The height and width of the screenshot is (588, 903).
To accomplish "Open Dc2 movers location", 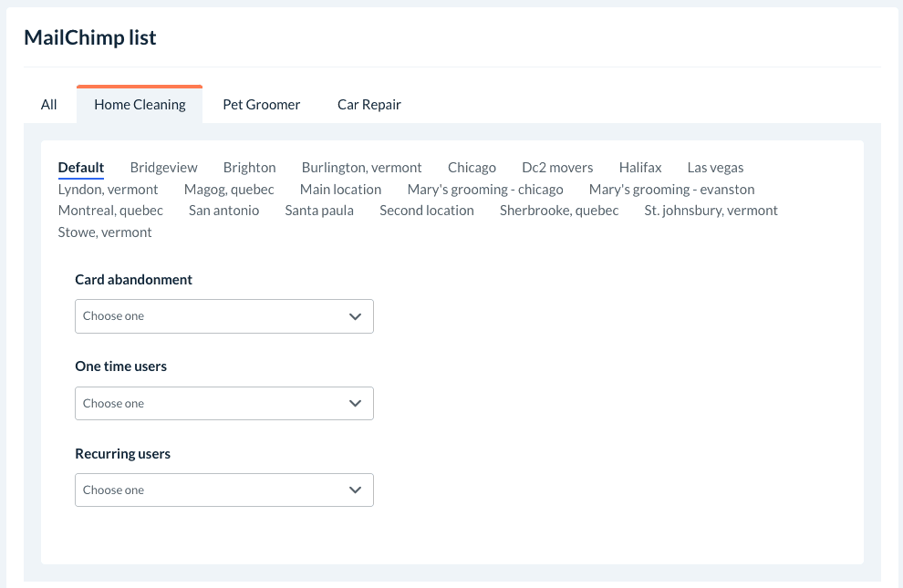I will click(x=557, y=168).
